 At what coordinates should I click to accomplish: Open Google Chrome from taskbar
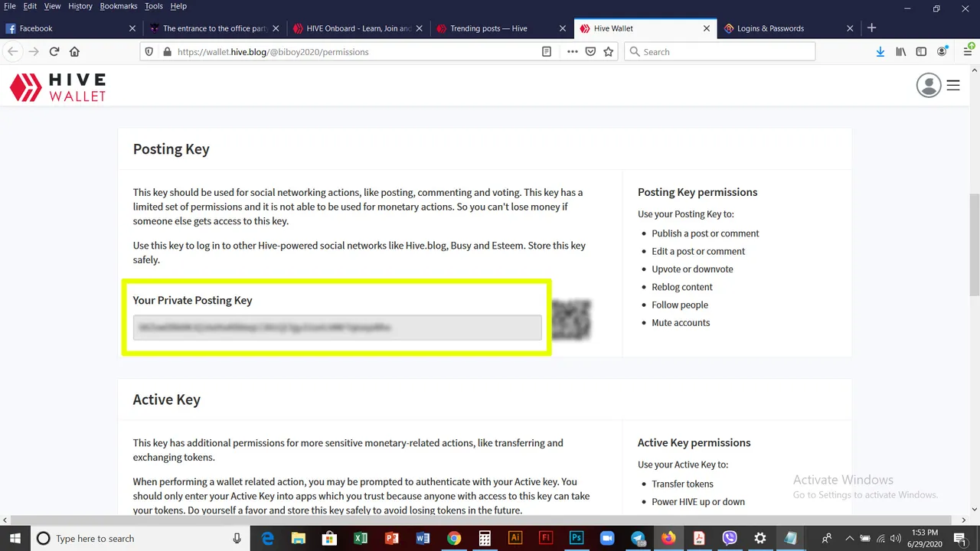(453, 538)
